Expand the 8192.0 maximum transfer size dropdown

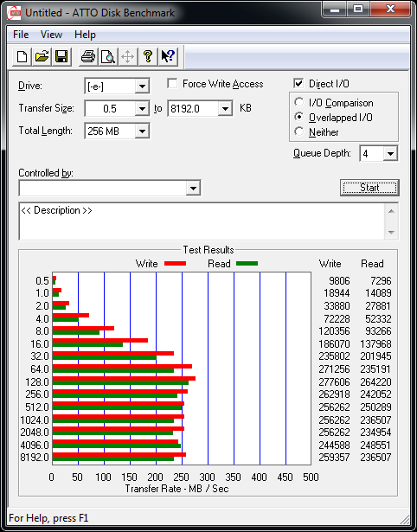225,109
